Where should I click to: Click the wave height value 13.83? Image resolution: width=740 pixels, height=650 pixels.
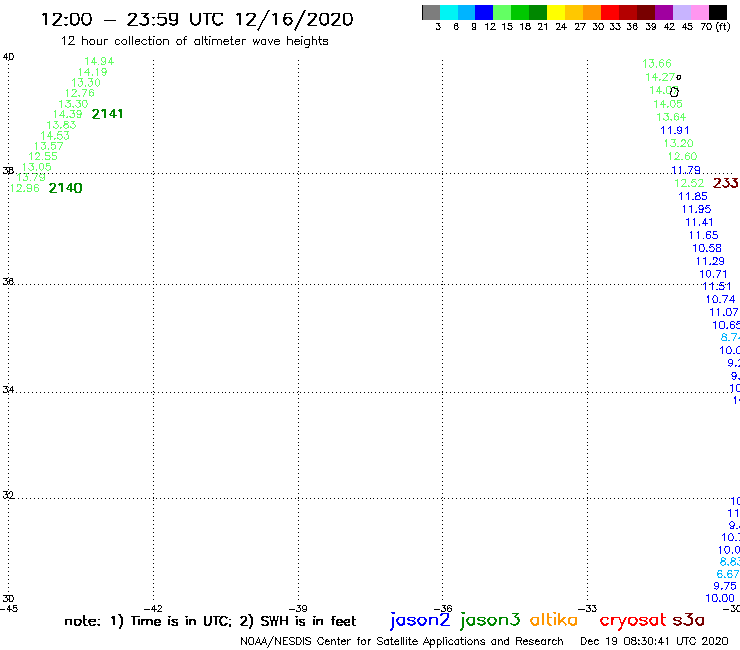[x=61, y=125]
